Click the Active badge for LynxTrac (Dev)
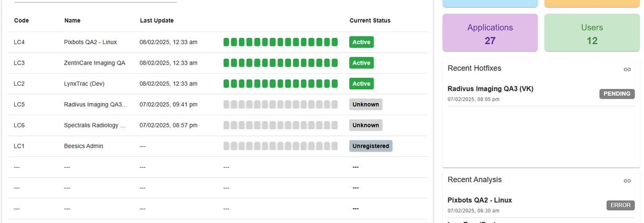 [361, 84]
